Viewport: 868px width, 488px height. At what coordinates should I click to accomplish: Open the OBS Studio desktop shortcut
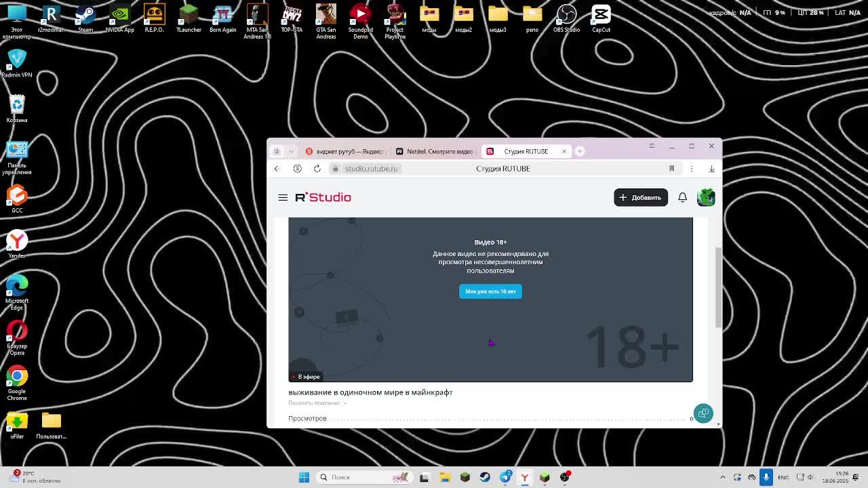(566, 19)
